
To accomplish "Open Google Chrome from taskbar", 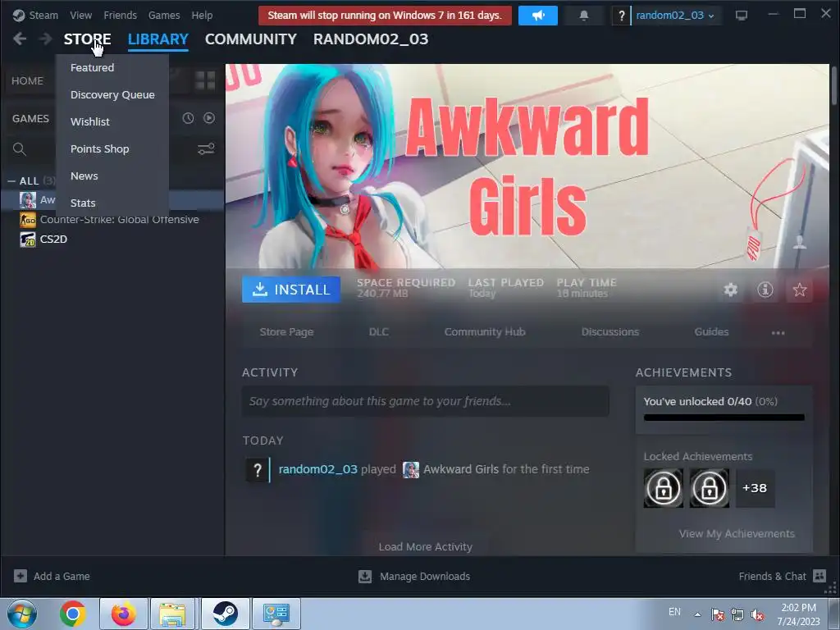I will (73, 614).
